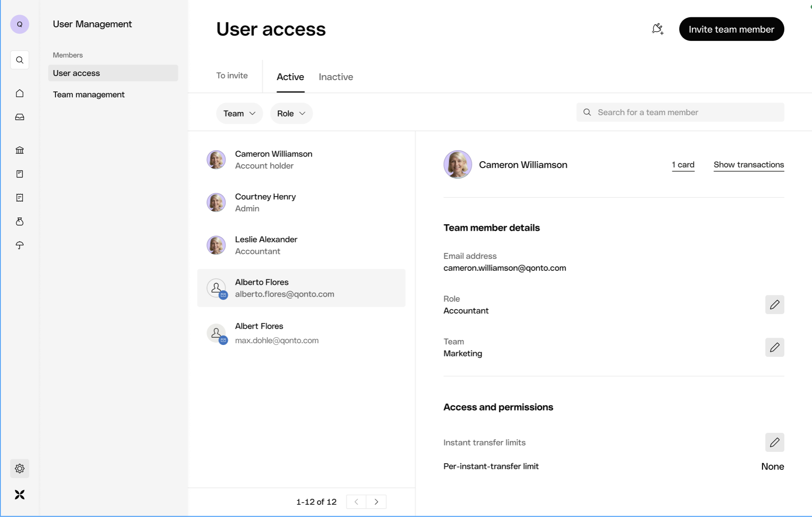The width and height of the screenshot is (812, 517).
Task: Go to the Home icon in sidebar
Action: click(x=20, y=93)
